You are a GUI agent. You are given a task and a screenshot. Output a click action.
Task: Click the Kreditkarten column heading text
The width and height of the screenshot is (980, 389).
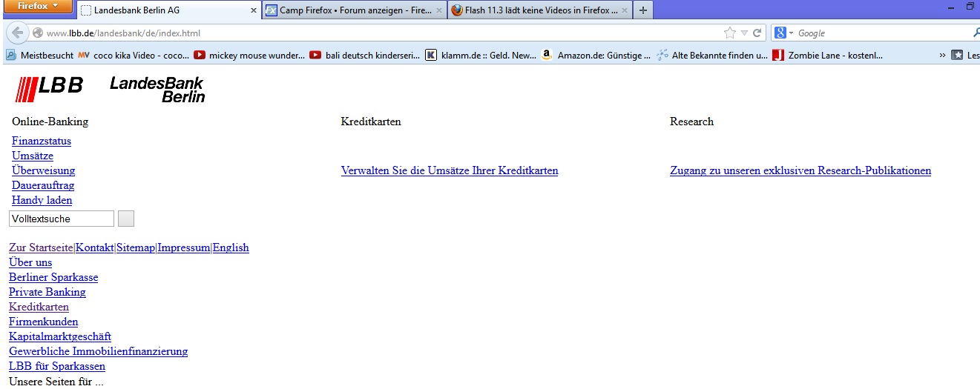point(371,122)
